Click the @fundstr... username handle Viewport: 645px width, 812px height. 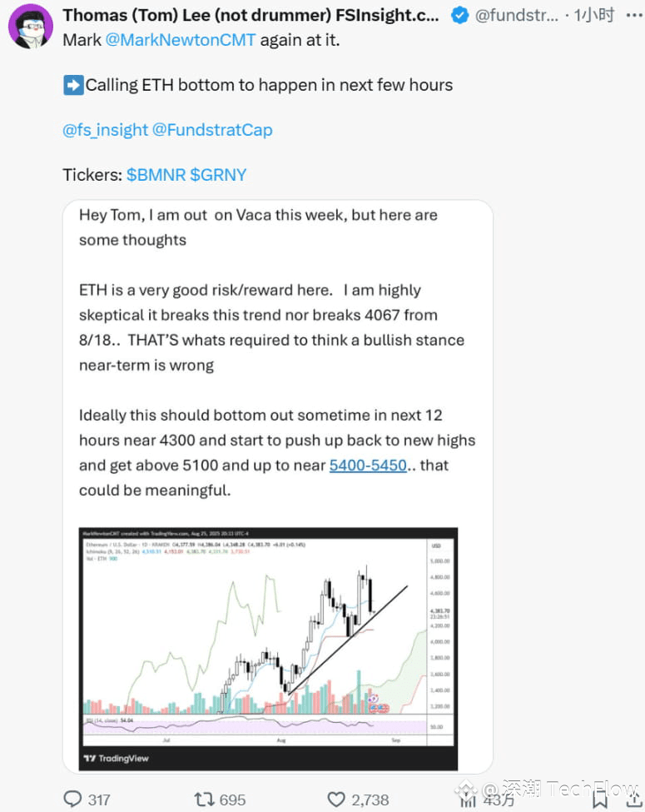[x=517, y=16]
